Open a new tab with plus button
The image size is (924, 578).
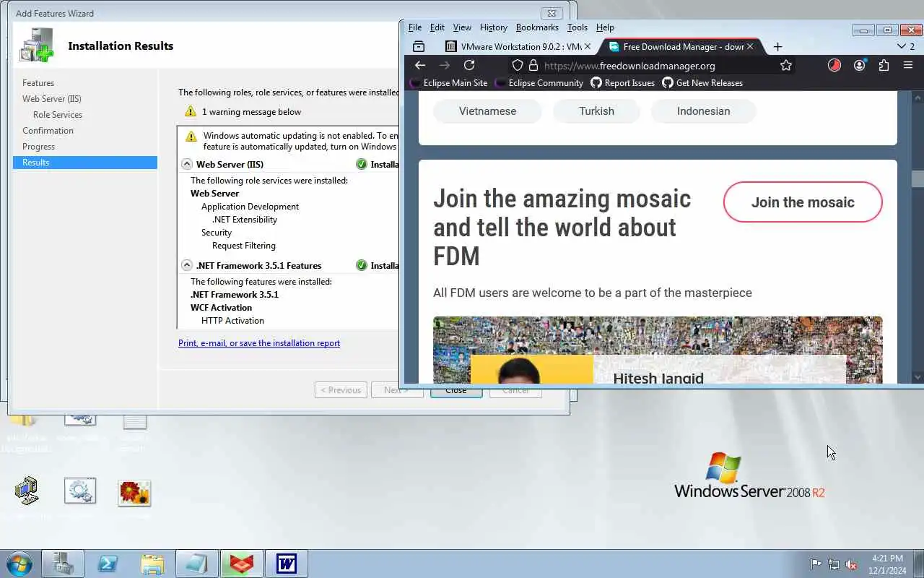[x=777, y=46]
